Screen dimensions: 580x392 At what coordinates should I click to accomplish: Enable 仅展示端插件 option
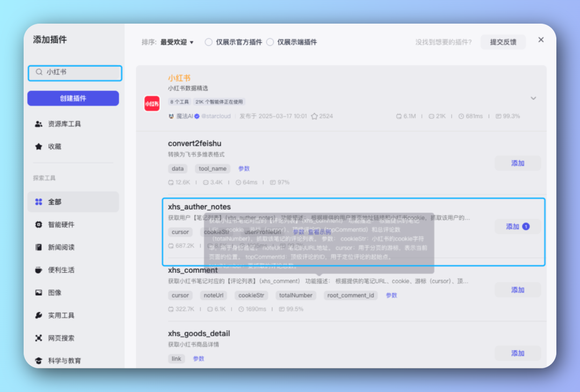tap(270, 42)
